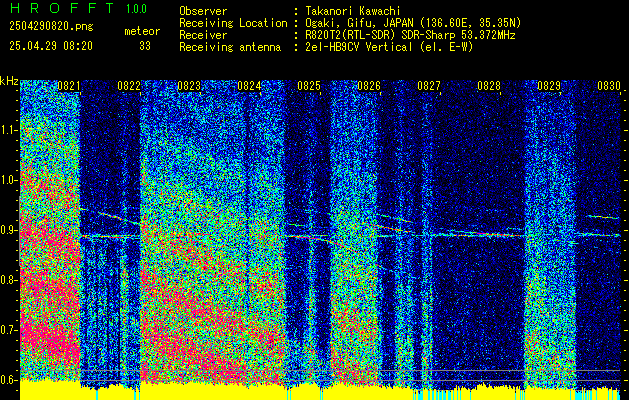Click the date stamp 25.04.29 08:20
Viewport: 629px width, 400px height.
51,46
